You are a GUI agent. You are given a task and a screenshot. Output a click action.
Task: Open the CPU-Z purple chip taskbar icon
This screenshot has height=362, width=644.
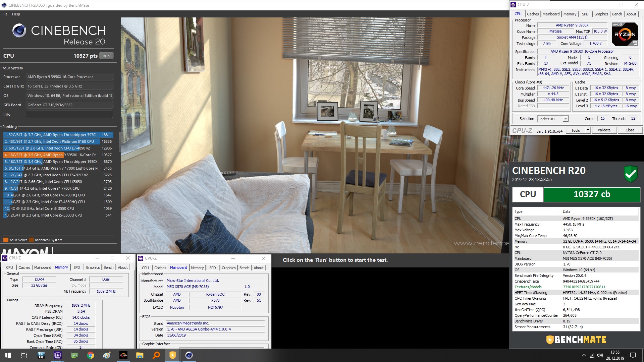click(x=58, y=355)
